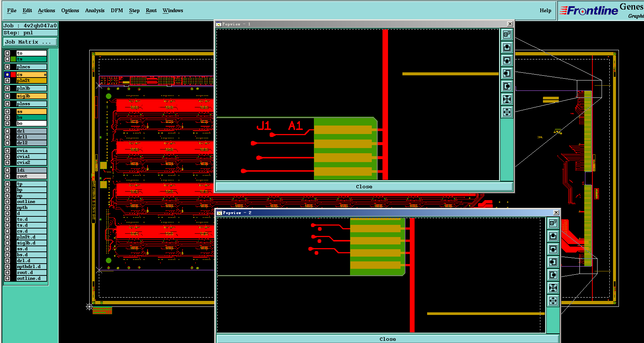Open the Job Matrix button
The height and width of the screenshot is (343, 644).
click(x=30, y=42)
